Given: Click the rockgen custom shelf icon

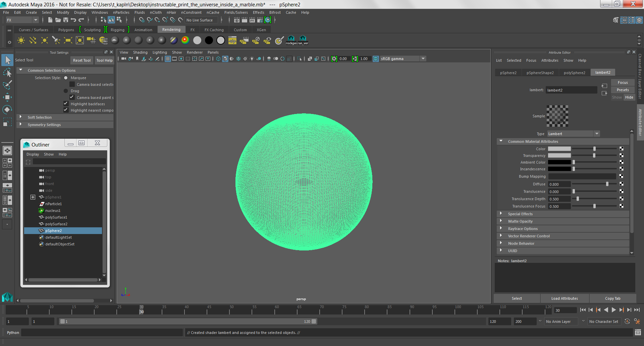Looking at the screenshot, I should tap(291, 40).
